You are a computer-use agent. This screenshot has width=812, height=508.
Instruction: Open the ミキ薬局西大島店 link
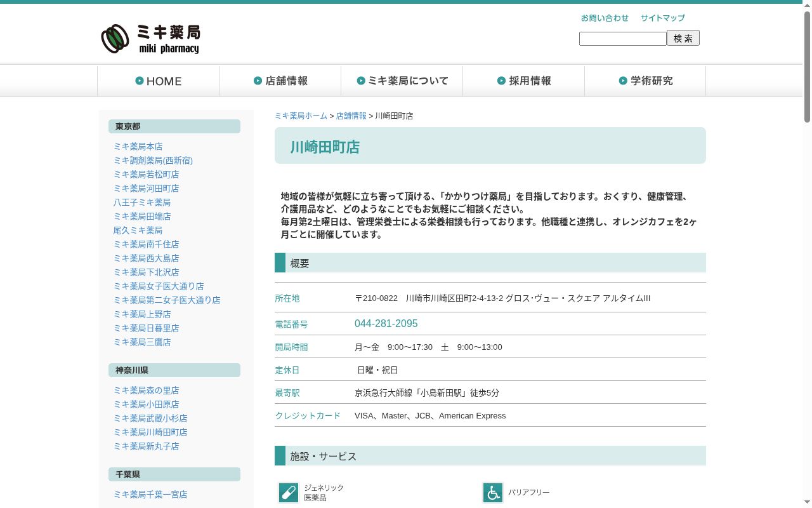click(x=146, y=258)
